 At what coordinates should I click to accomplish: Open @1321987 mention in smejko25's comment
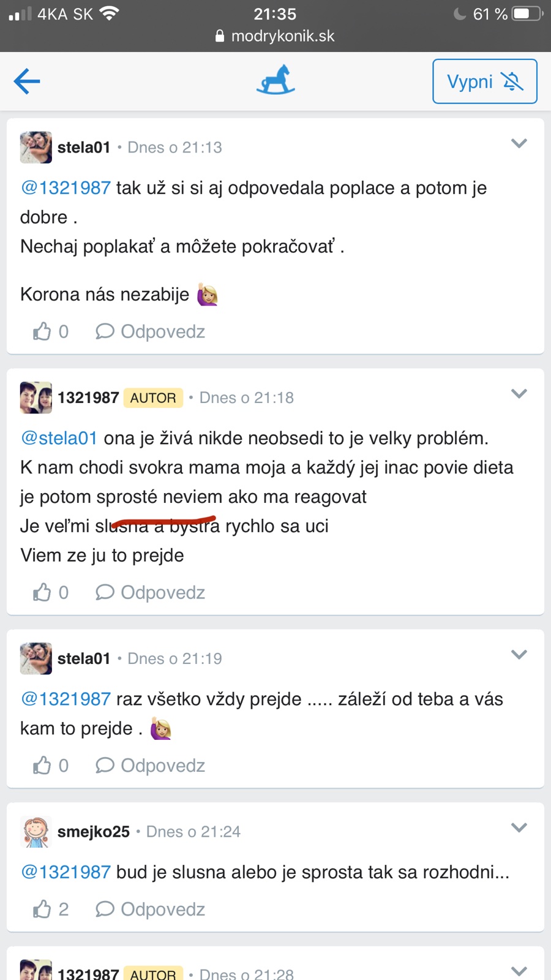66,872
